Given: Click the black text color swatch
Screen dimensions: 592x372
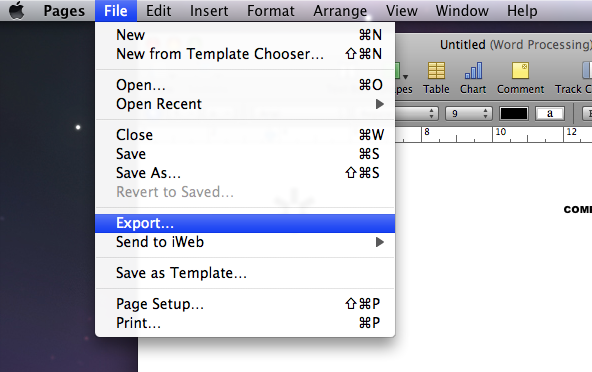Looking at the screenshot, I should 513,113.
